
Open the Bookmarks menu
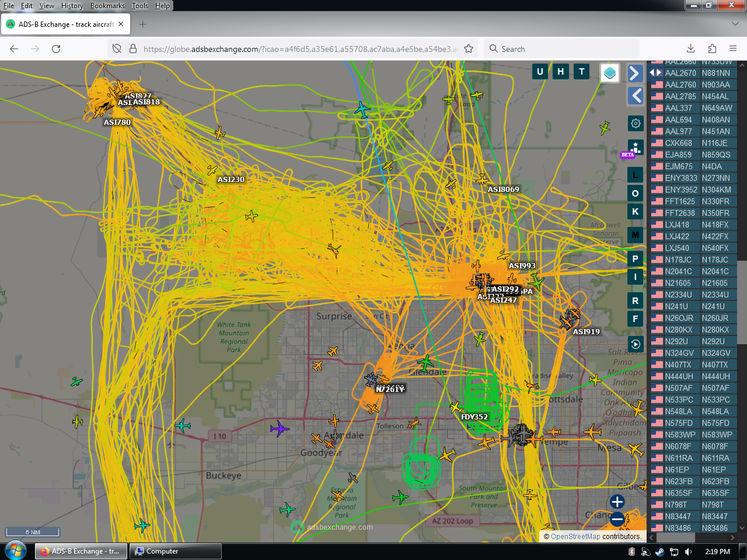coord(107,6)
